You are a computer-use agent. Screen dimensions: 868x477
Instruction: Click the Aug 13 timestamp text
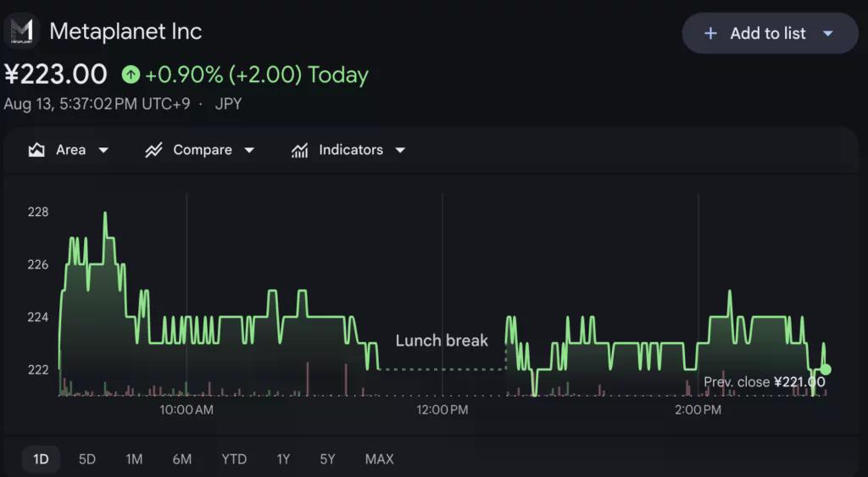97,104
